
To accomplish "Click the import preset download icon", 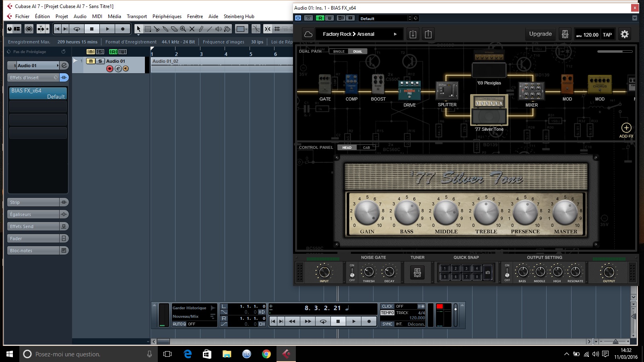I will (413, 34).
